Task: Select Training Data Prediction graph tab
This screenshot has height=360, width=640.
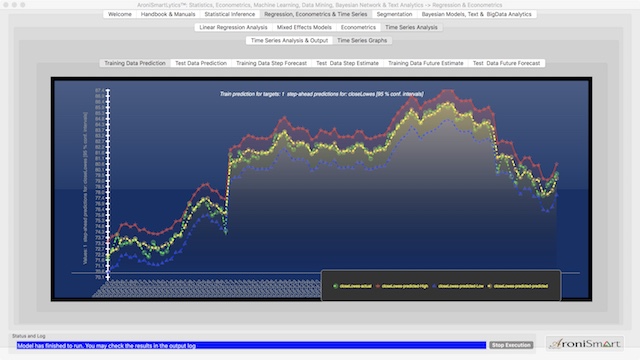Action: tap(135, 63)
